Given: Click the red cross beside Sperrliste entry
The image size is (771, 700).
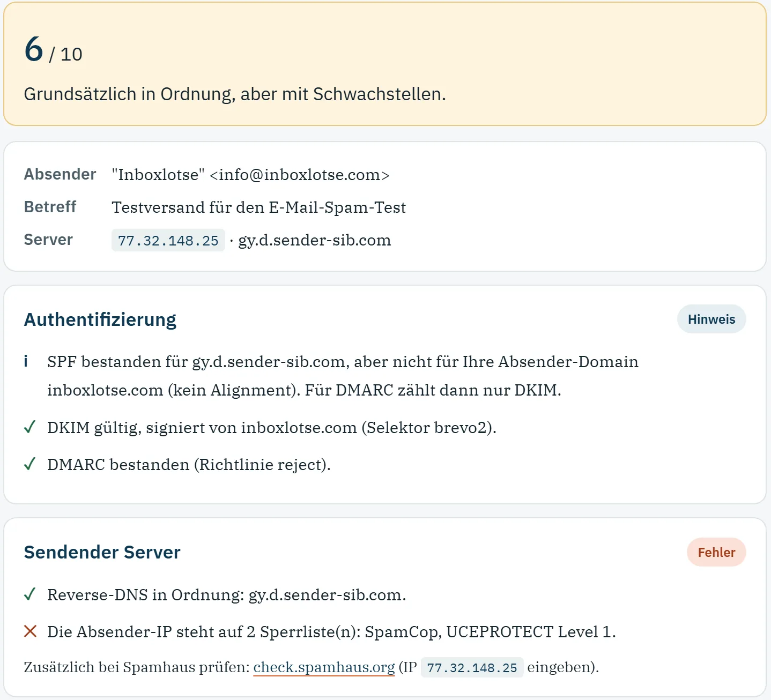Looking at the screenshot, I should (30, 631).
